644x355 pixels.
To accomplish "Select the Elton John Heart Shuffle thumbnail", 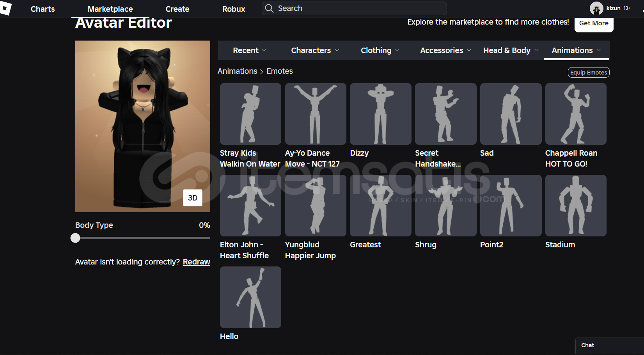I will pyautogui.click(x=250, y=206).
